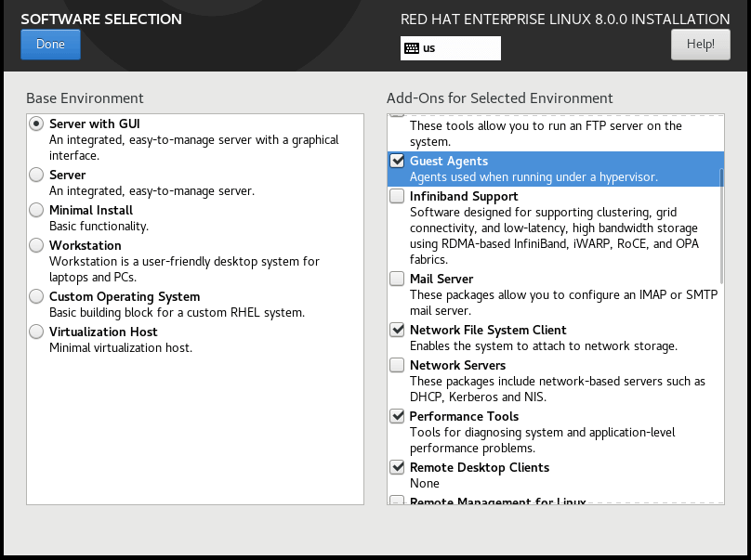The image size is (751, 560).
Task: Select Server with GUI radio button
Action: (x=36, y=124)
